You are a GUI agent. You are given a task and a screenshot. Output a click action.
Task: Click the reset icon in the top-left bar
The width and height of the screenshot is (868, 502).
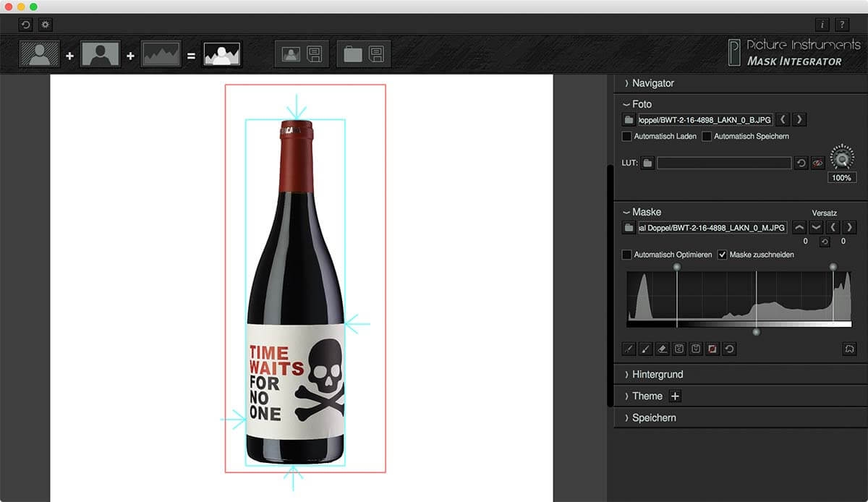tap(26, 25)
